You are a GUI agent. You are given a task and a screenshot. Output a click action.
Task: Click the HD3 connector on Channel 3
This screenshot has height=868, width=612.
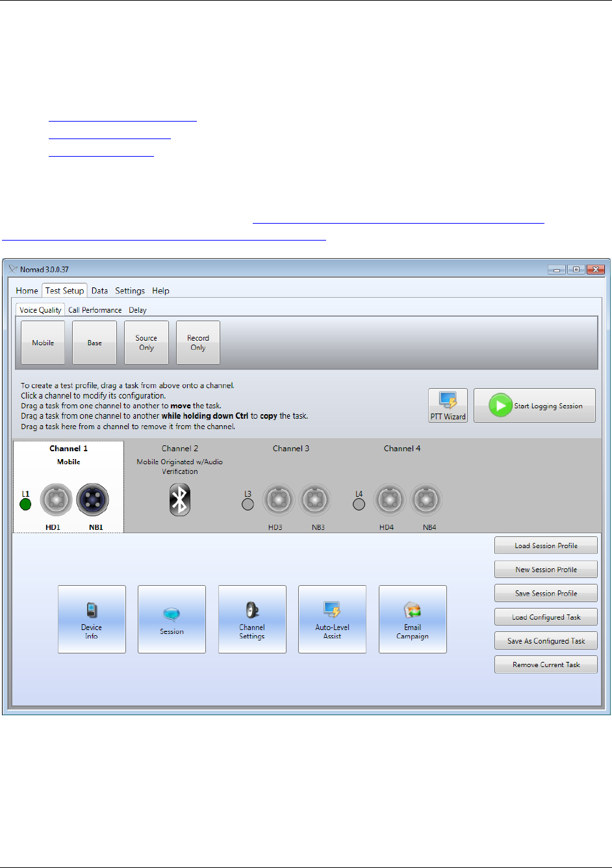pos(278,499)
